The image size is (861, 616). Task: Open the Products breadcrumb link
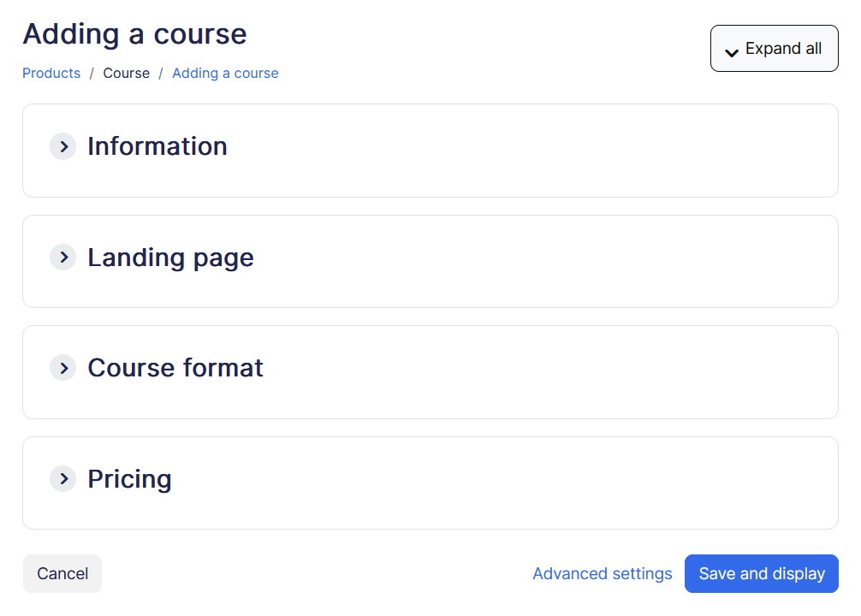tap(50, 73)
